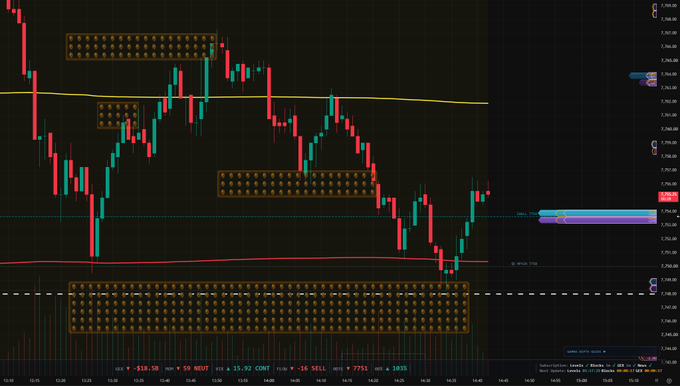Click the 14:45 time axis label
The image size is (680, 386).
[503, 381]
